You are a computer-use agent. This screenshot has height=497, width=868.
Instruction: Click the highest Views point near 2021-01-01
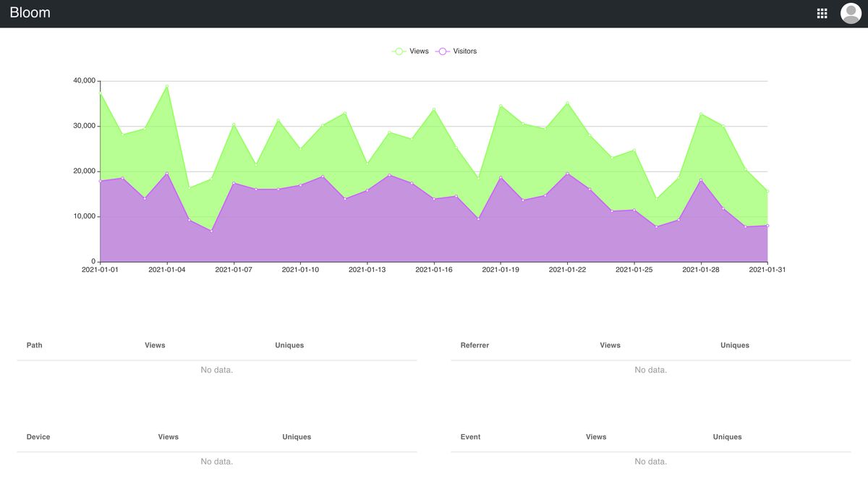tap(99, 93)
